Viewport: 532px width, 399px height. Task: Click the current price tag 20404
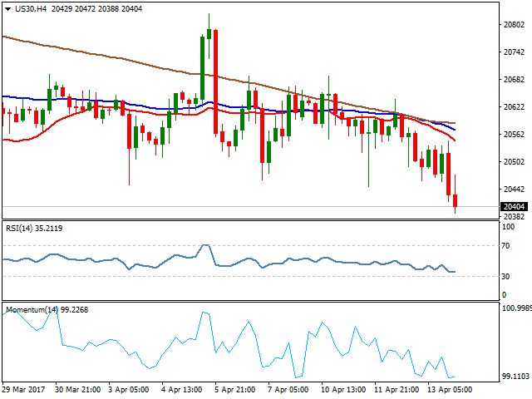pos(514,207)
